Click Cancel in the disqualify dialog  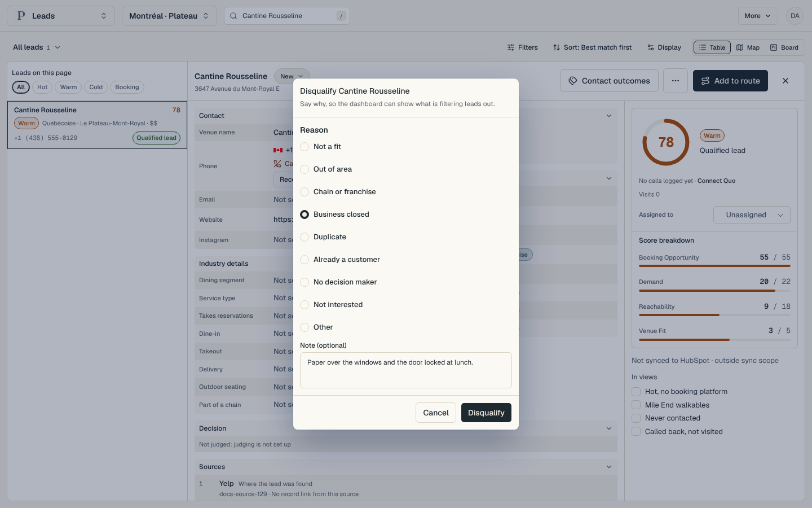[436, 413]
